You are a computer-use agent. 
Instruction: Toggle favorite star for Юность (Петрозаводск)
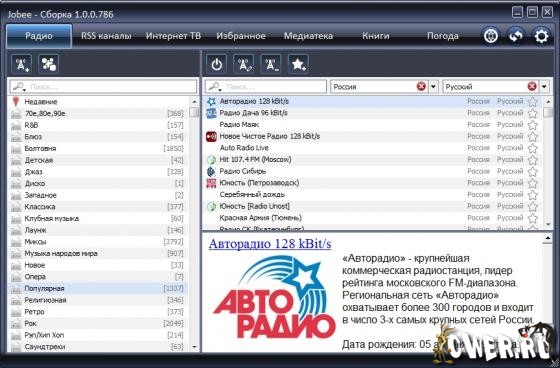(532, 183)
